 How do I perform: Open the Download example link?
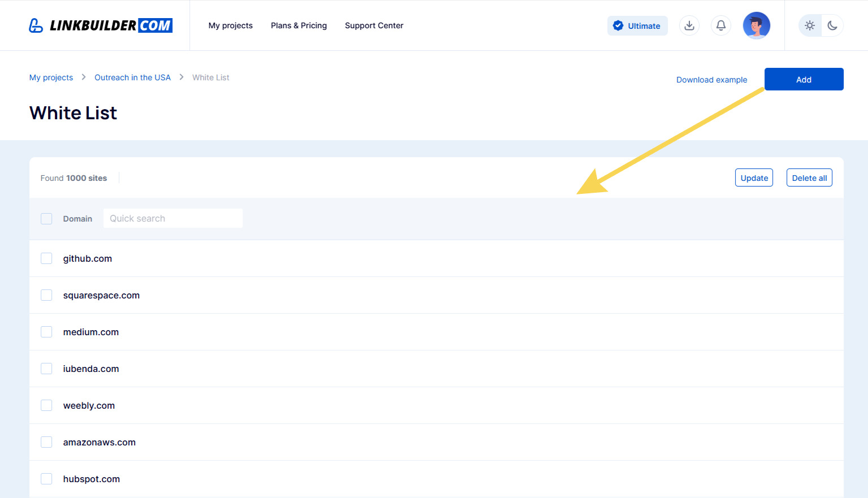tap(711, 79)
